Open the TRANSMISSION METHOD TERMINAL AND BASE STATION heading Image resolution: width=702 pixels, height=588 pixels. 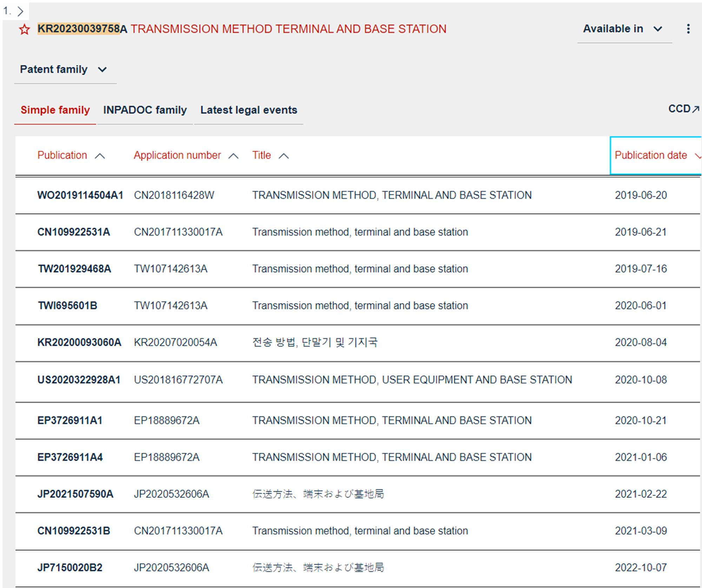click(288, 29)
